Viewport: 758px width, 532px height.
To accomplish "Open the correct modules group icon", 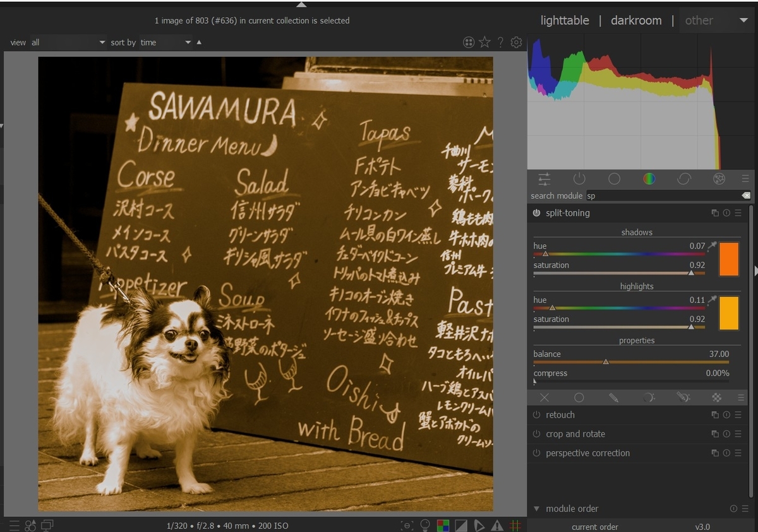I will point(683,179).
